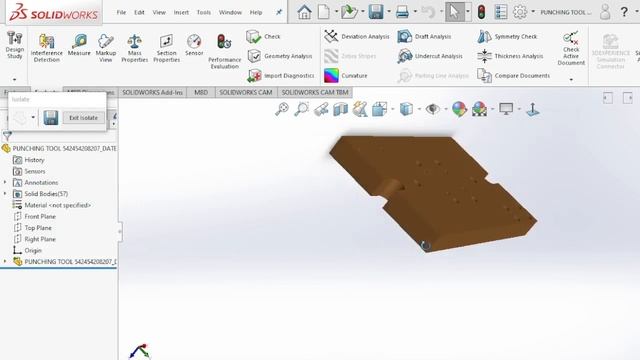Screen dimensions: 640x360
Task: Start Draft Analysis
Action: click(424, 37)
